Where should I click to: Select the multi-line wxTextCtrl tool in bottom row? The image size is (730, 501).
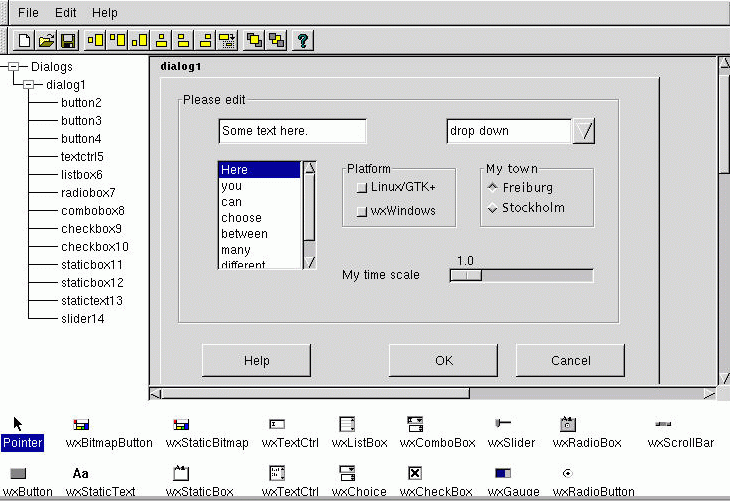[x=290, y=481]
